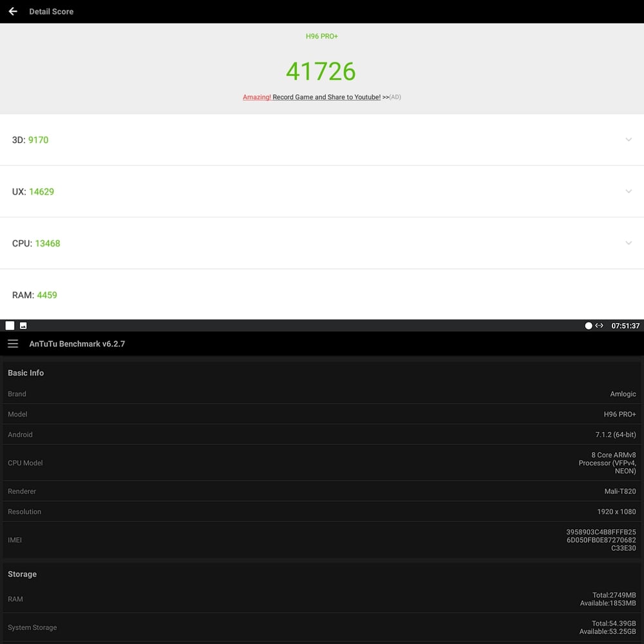Open the AnTuTu hamburger navigation menu
644x644 pixels.
point(13,343)
